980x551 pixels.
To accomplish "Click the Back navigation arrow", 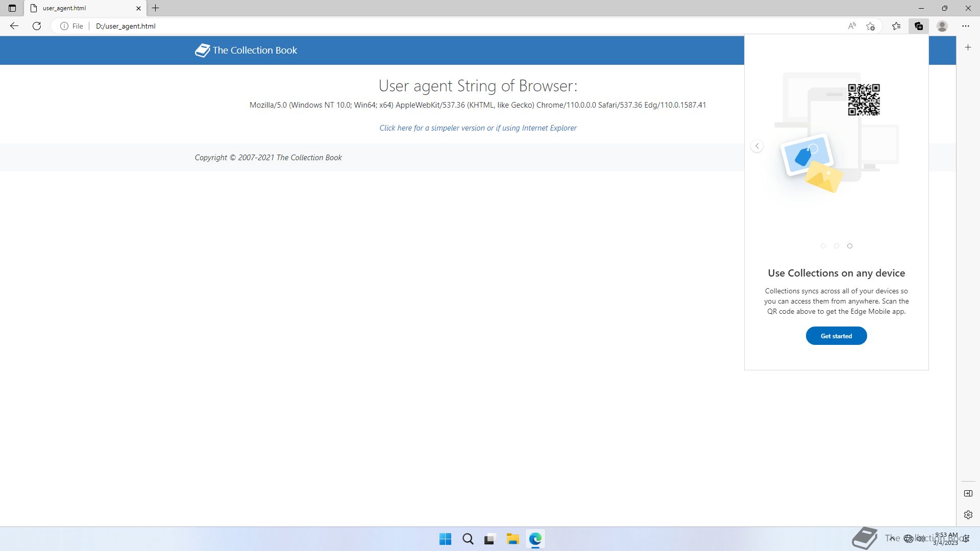I will 14,26.
